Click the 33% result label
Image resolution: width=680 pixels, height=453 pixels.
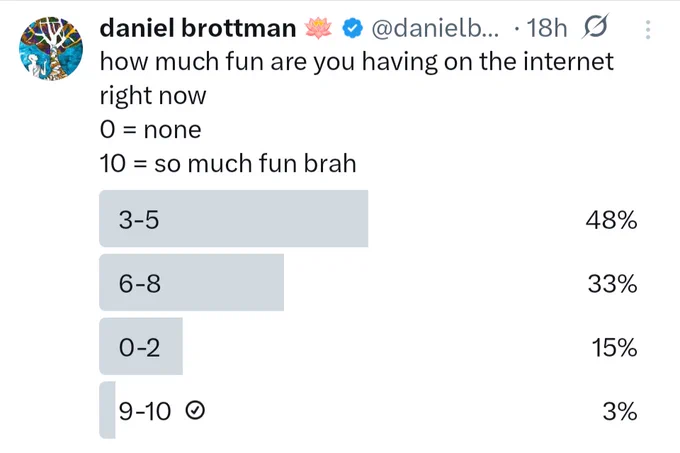(x=612, y=284)
